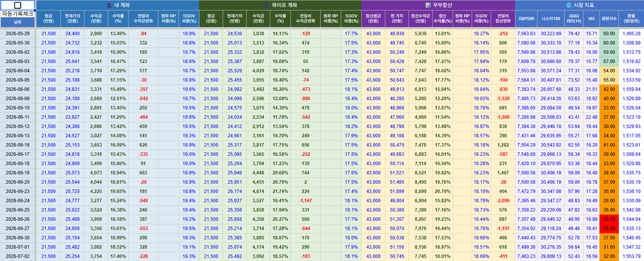
Task: Click the wife account 현재가치 value 26,174
Action: (235, 191)
